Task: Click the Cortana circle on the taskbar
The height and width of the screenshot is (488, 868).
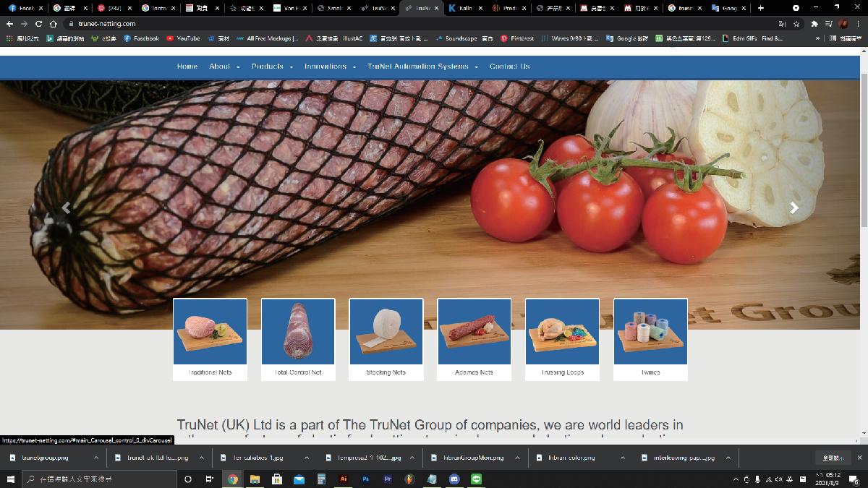Action: (x=188, y=479)
